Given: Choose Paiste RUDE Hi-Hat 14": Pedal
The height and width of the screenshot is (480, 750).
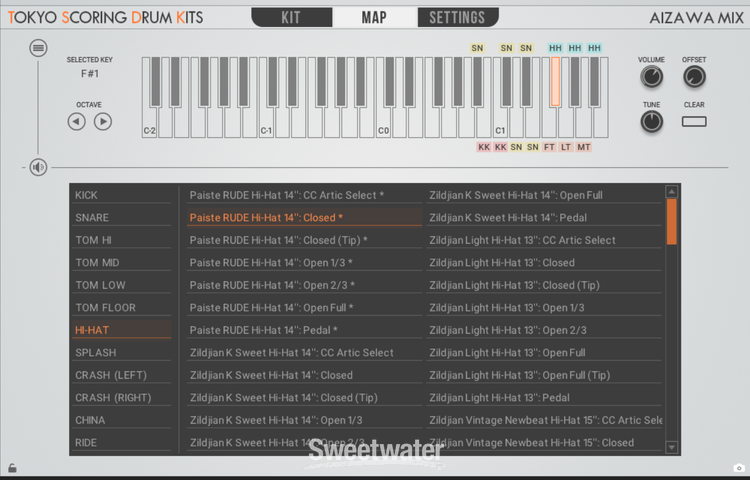Looking at the screenshot, I should 304,330.
